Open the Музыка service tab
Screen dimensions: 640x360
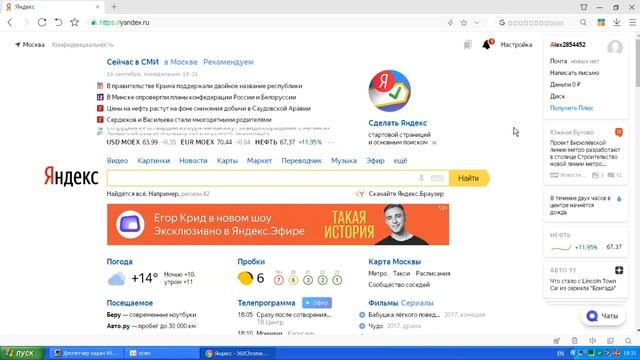(344, 161)
